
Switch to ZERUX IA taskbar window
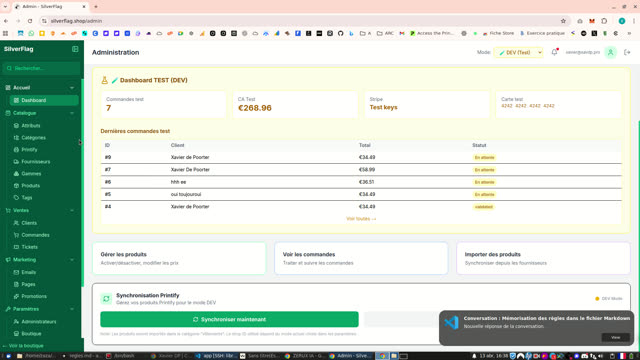pyautogui.click(x=305, y=356)
